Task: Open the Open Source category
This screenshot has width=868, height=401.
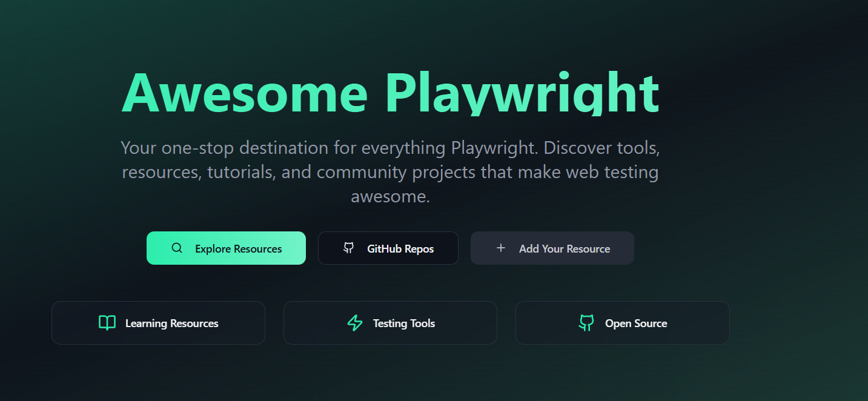Action: click(622, 323)
